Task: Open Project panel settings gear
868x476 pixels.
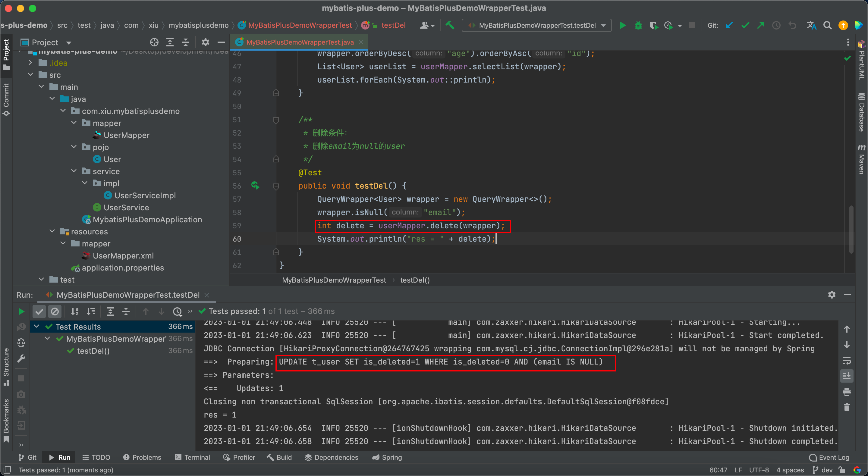Action: 206,42
